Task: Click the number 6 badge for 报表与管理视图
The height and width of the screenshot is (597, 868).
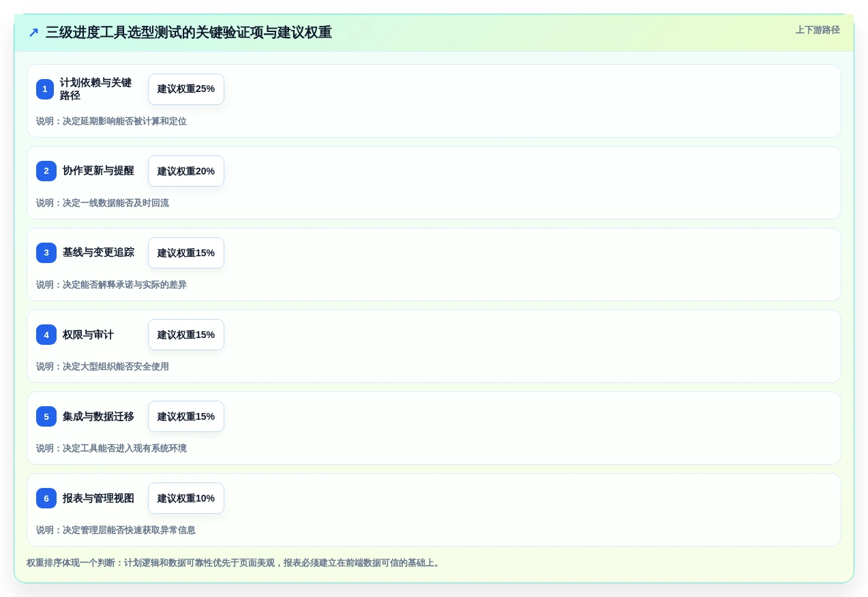Action: (x=46, y=498)
